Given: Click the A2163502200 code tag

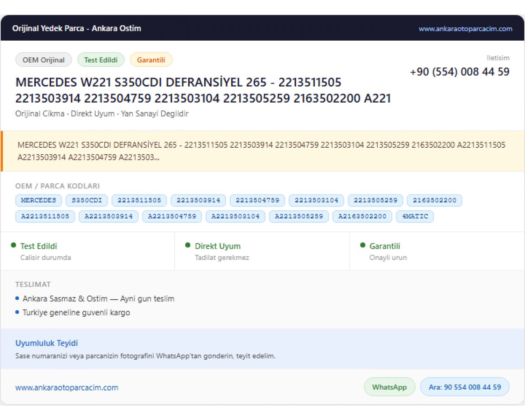Looking at the screenshot, I should [x=362, y=216].
